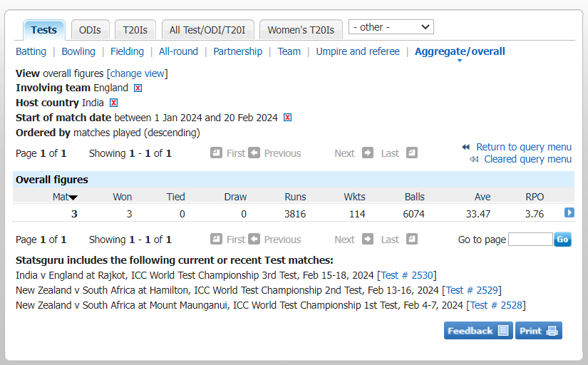Click the Previous arrow icon above table

254,153
